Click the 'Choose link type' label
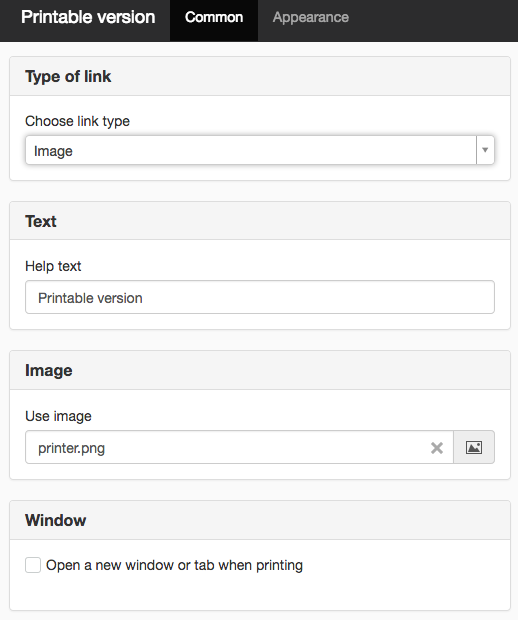518x620 pixels. coord(77,121)
